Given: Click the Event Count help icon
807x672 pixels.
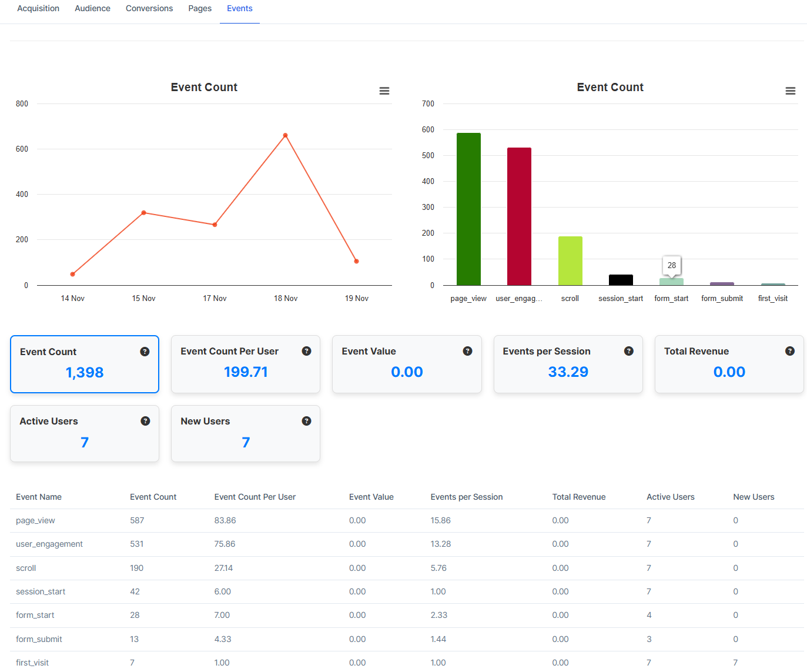Looking at the screenshot, I should pos(145,352).
